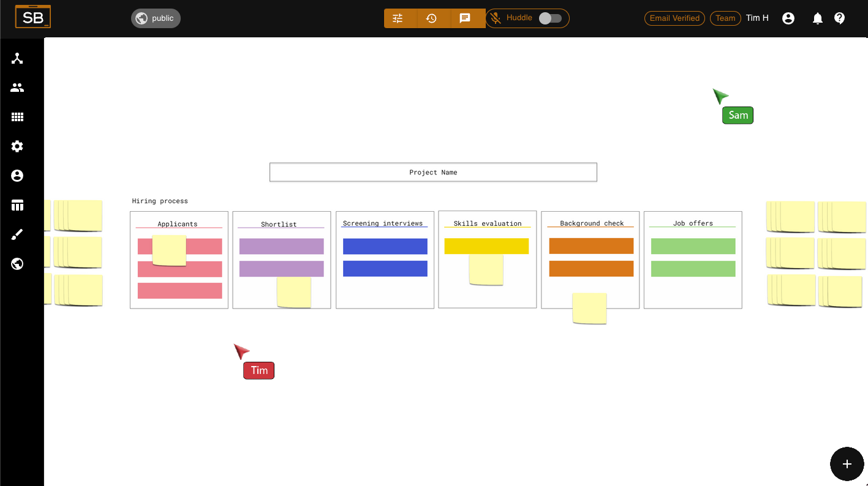Open the settings gear in sidebar
The image size is (868, 486).
tap(17, 146)
